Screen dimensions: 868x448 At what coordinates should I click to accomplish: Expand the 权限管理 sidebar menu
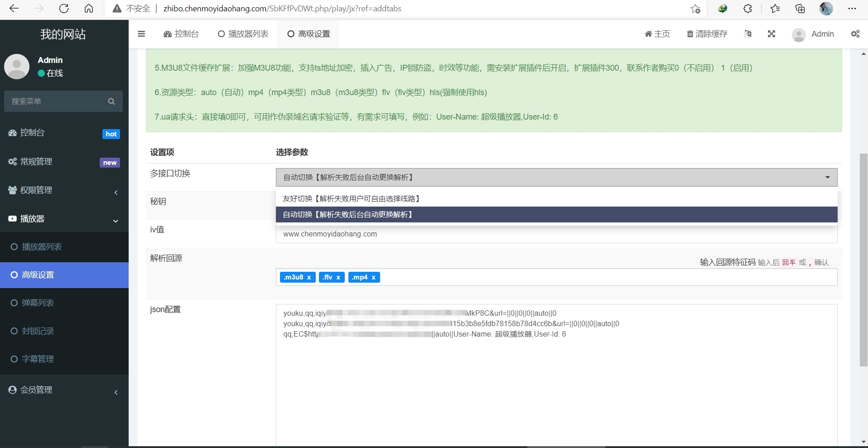(x=63, y=190)
